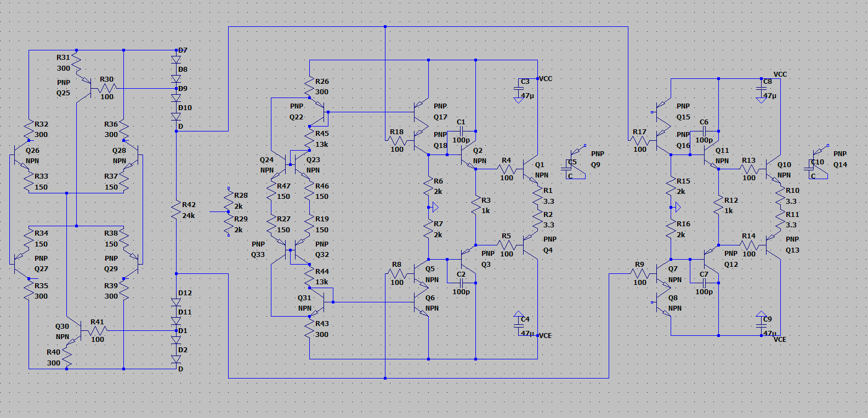
Task: Click diode D10 symbol
Action: point(176,117)
